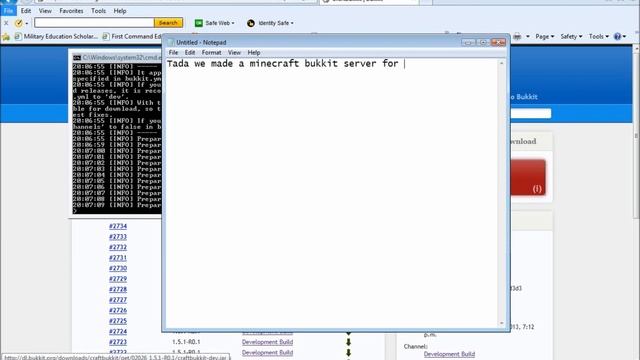Expand the help icon dropdown arrow

(x=624, y=36)
